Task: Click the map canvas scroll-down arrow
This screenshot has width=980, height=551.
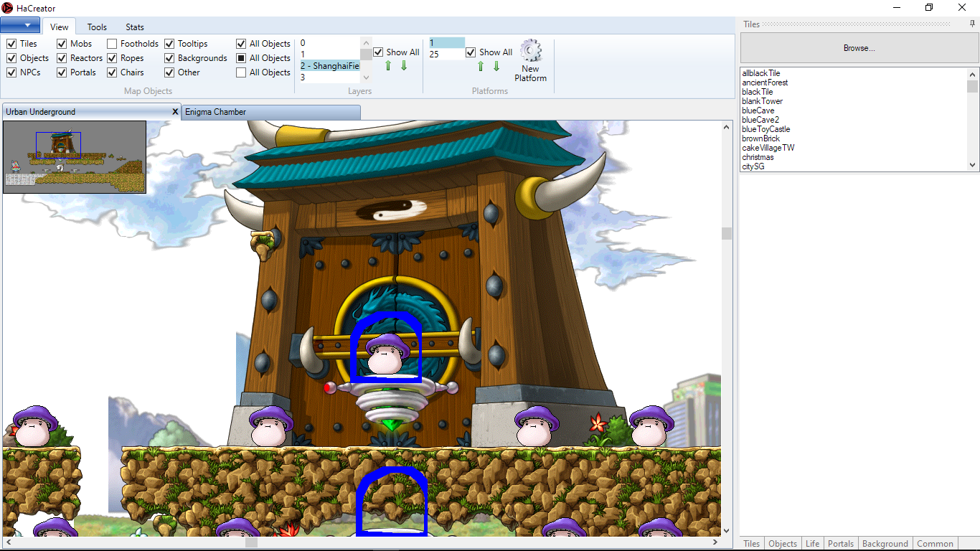Action: click(x=727, y=531)
